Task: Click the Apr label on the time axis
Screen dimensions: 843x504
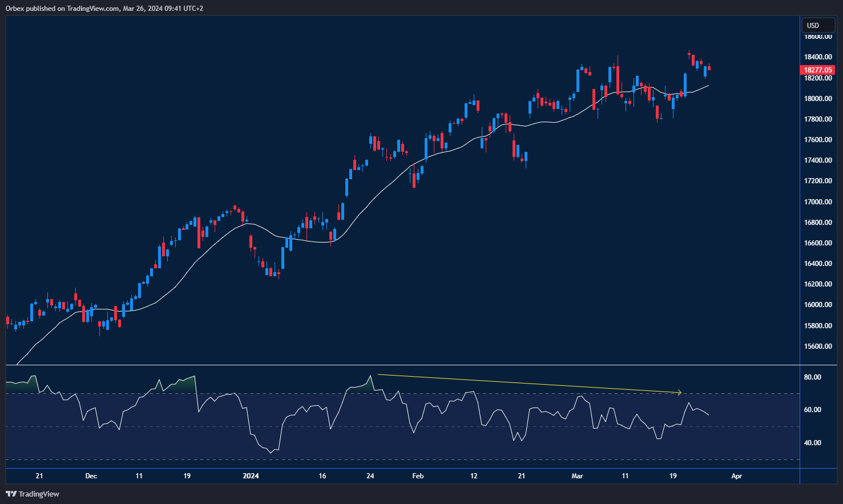Action: [x=737, y=476]
